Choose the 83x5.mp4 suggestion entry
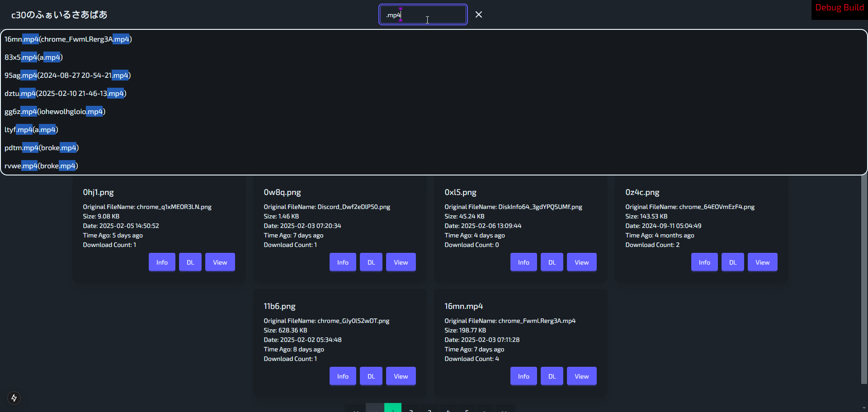 click(x=34, y=57)
